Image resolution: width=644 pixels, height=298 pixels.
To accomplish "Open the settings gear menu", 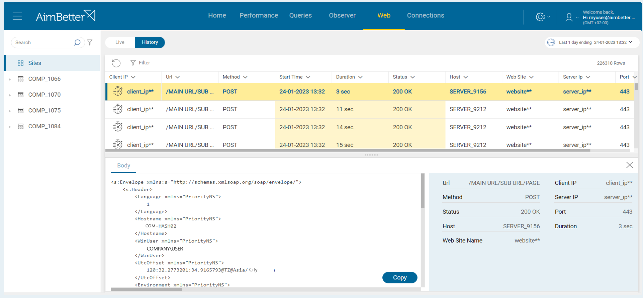I will pos(540,17).
